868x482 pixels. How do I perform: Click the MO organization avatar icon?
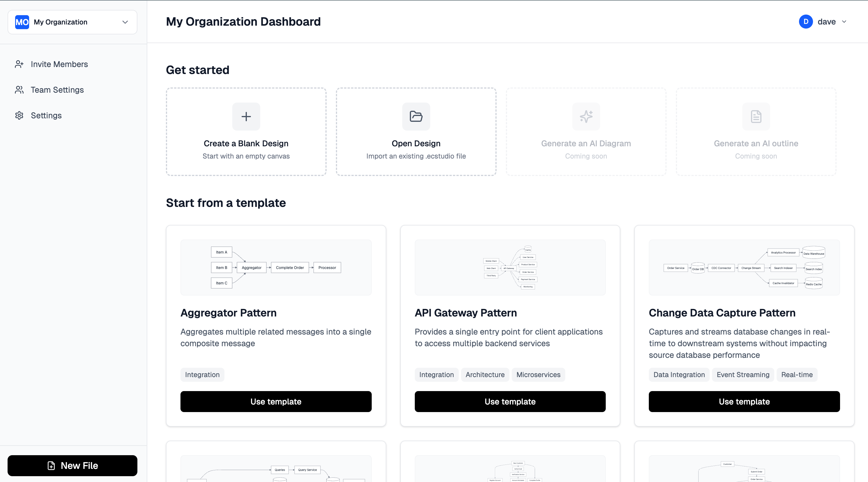[x=22, y=22]
